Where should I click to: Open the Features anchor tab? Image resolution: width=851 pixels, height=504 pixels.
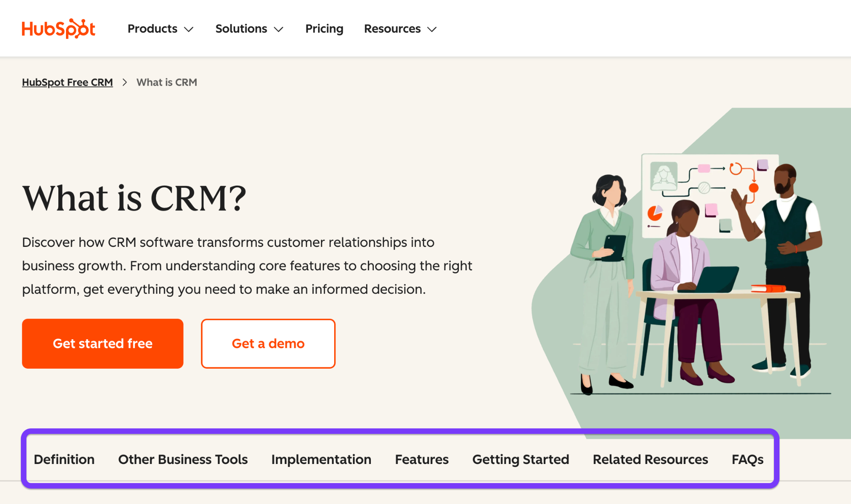(421, 459)
